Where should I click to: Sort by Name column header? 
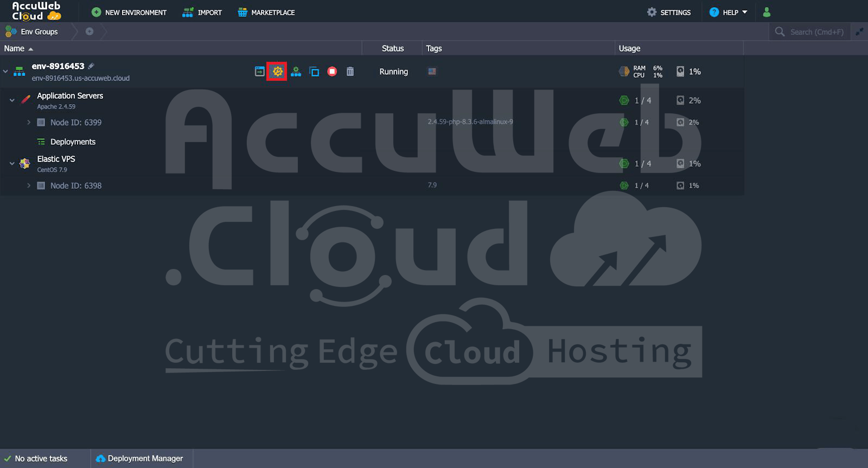coord(15,48)
